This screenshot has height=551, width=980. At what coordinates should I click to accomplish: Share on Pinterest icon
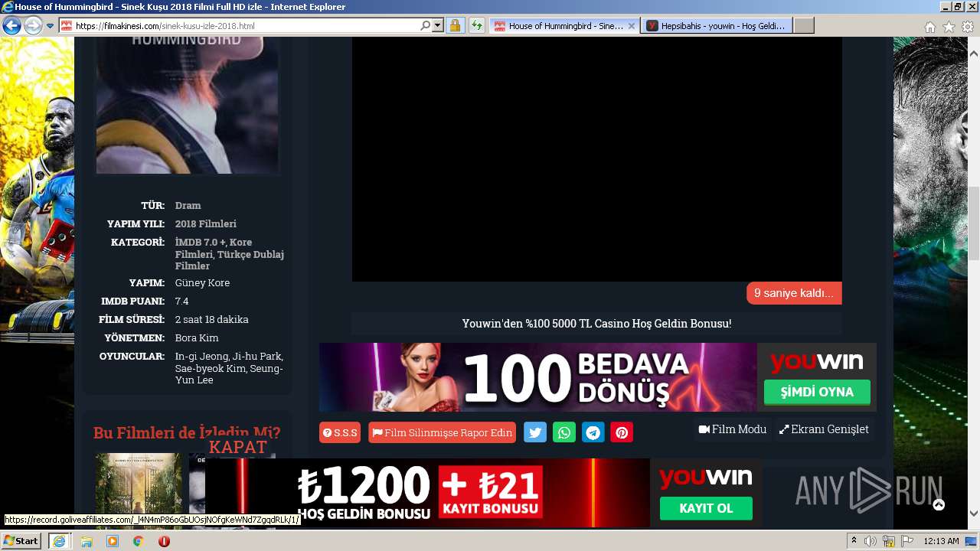pyautogui.click(x=622, y=432)
